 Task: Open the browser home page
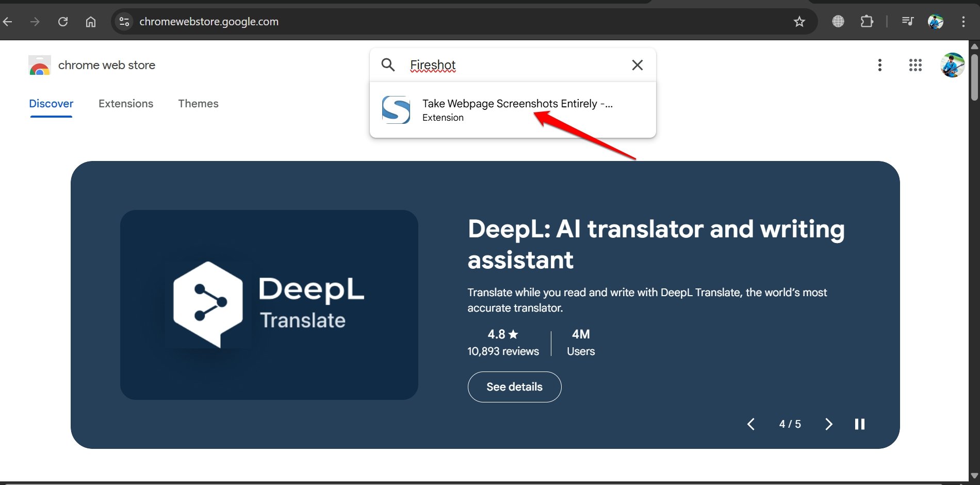91,22
